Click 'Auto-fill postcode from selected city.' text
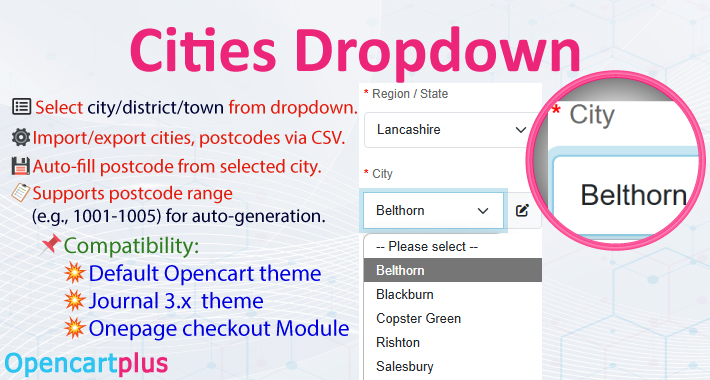The image size is (710, 380). [177, 167]
